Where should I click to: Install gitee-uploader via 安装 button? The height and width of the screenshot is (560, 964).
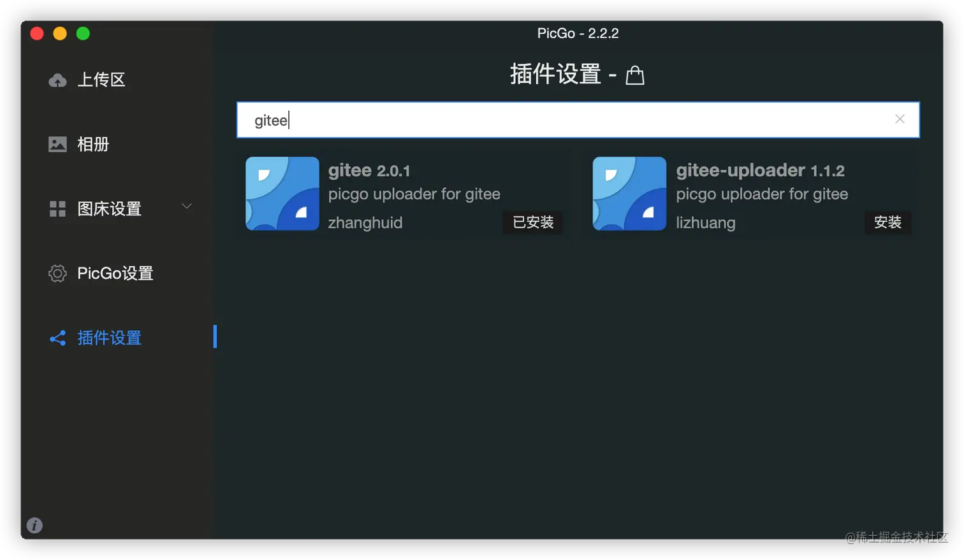[x=887, y=222]
